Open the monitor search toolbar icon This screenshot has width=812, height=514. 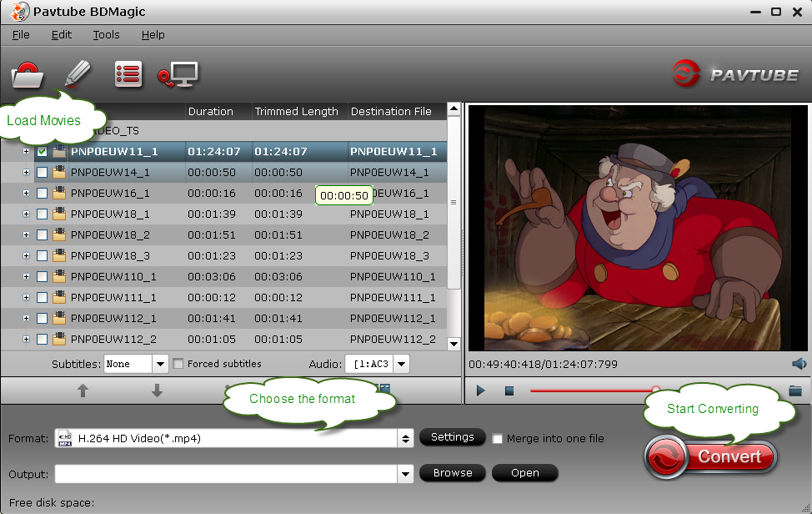click(x=178, y=75)
